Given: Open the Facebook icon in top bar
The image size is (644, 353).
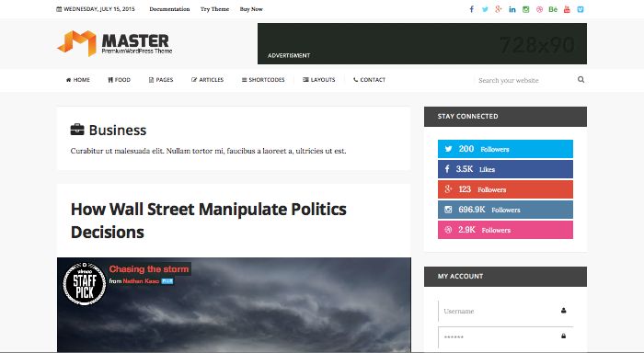Looking at the screenshot, I should [x=471, y=9].
